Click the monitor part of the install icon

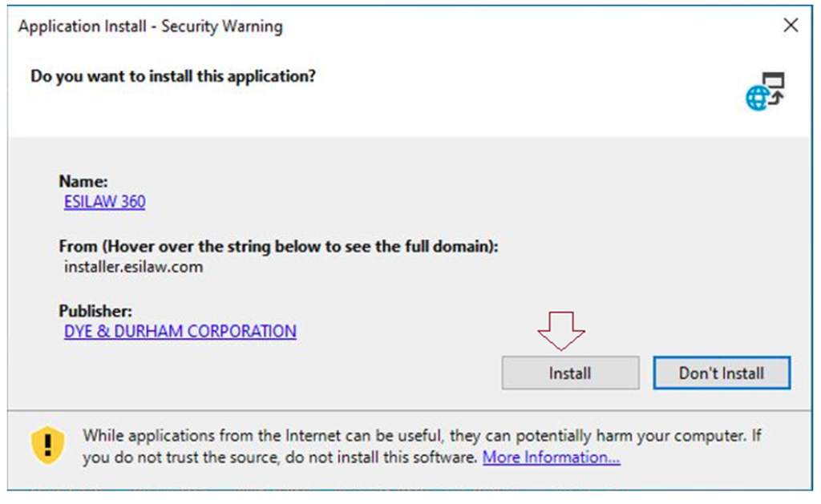[774, 81]
